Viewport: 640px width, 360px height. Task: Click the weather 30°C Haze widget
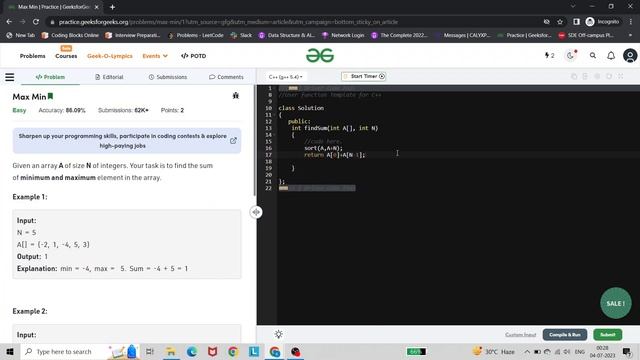pos(494,351)
